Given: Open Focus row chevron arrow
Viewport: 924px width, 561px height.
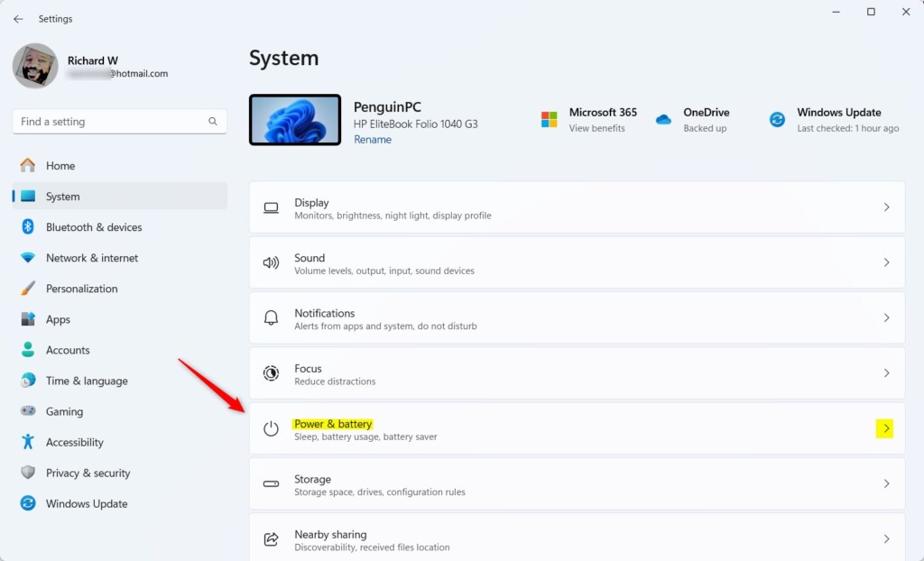Looking at the screenshot, I should (x=886, y=373).
